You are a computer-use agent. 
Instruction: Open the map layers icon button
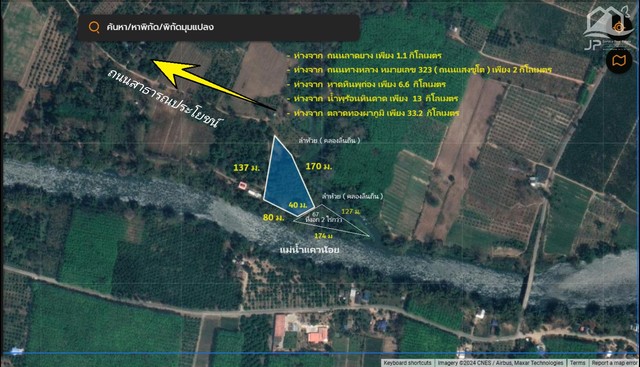pyautogui.click(x=619, y=61)
